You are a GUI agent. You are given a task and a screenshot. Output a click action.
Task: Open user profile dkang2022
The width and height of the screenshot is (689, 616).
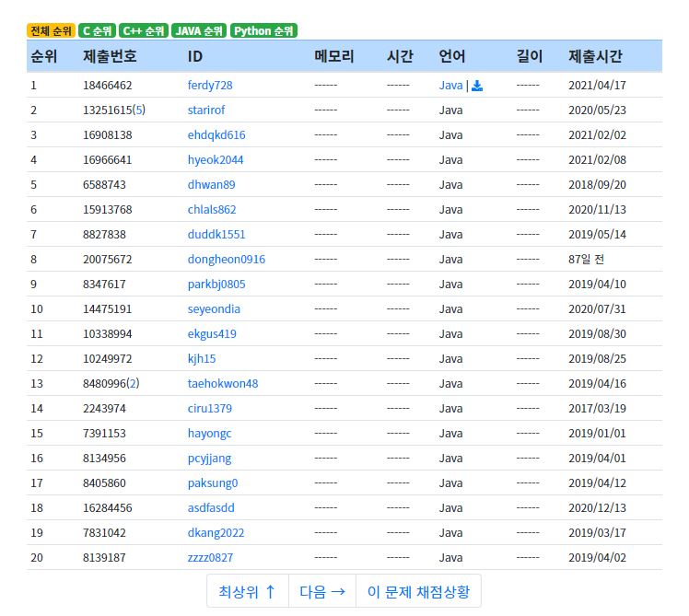click(x=216, y=532)
